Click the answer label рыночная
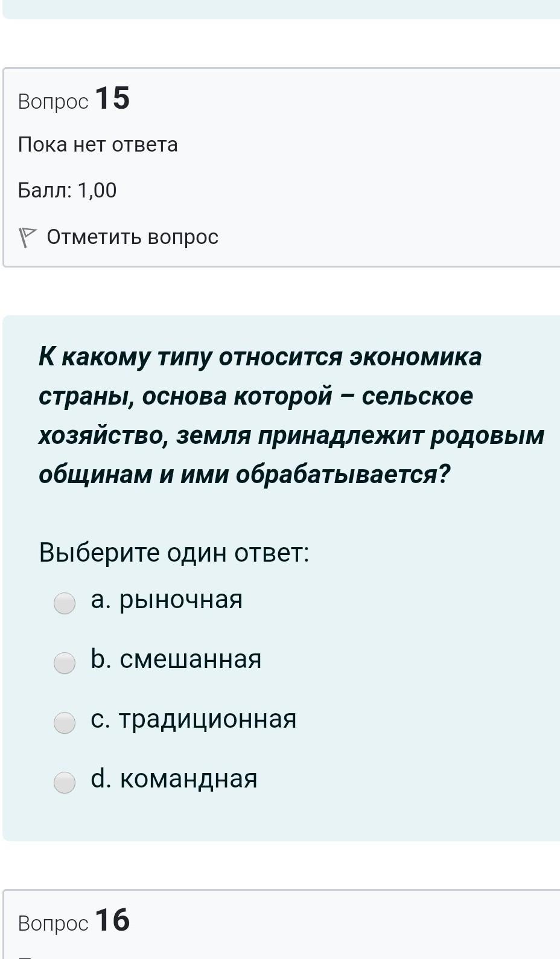 point(180,600)
